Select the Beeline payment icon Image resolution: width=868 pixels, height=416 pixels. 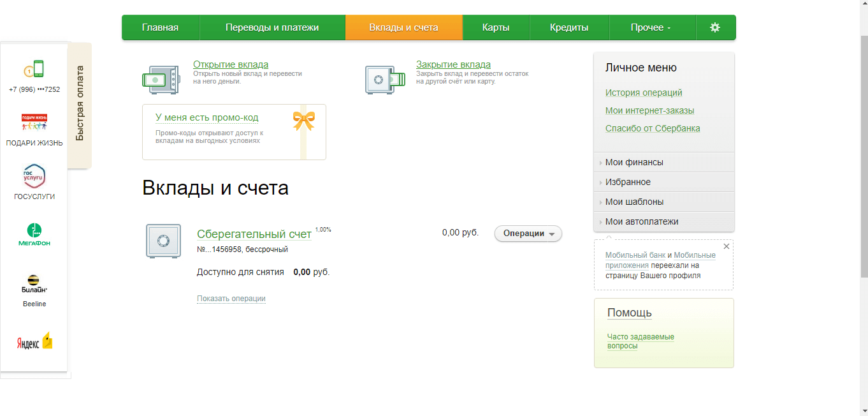coord(34,284)
